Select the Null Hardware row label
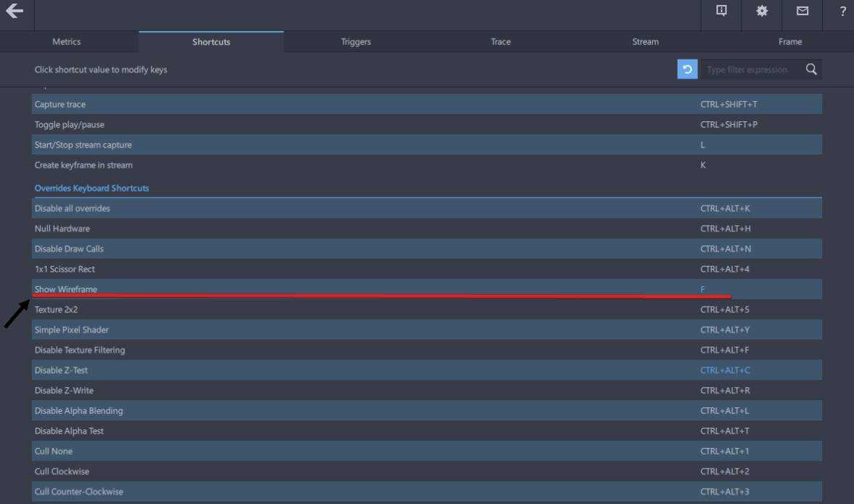 pos(62,228)
